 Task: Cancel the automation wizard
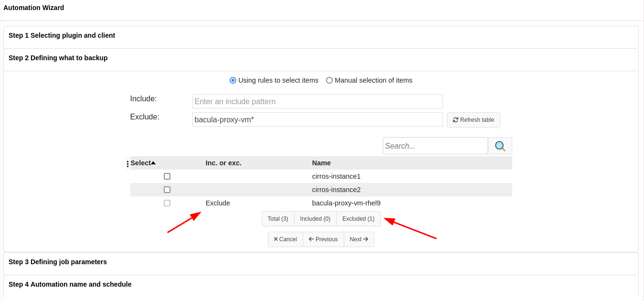(x=285, y=239)
